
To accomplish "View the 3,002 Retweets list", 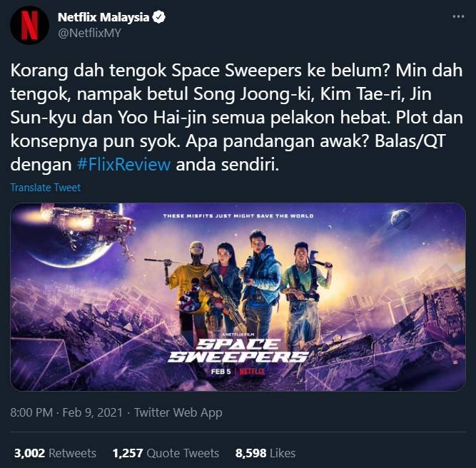I will click(x=55, y=453).
